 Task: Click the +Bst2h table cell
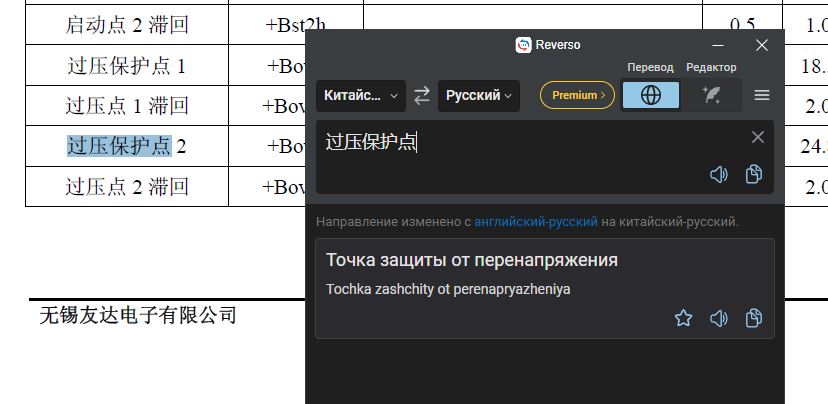coord(296,25)
